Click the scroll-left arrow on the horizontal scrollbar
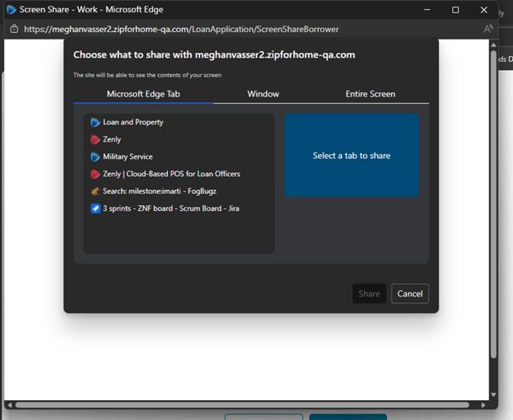Image resolution: width=513 pixels, height=420 pixels. 9,404
